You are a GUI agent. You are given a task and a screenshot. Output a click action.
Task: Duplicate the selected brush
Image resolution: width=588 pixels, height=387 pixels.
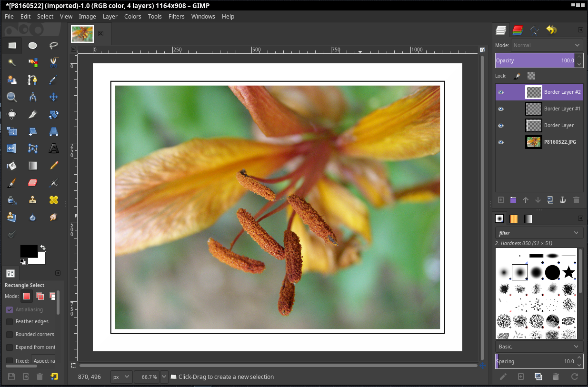538,377
